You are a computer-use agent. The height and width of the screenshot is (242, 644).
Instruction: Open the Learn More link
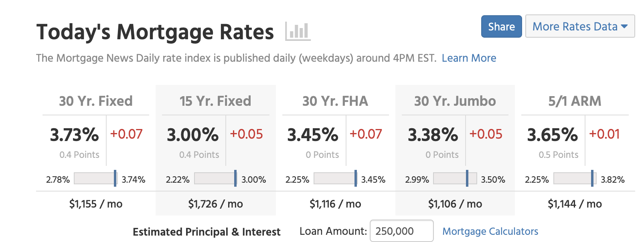(x=469, y=58)
